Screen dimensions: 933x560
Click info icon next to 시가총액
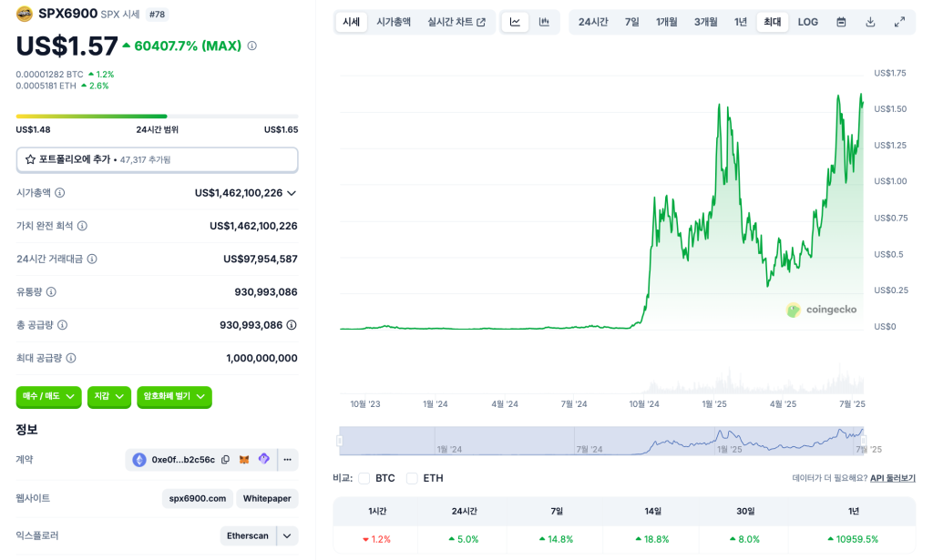point(60,193)
